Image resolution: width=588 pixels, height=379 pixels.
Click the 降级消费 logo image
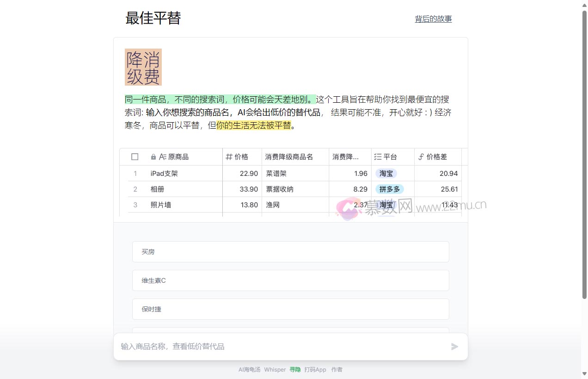tap(143, 67)
